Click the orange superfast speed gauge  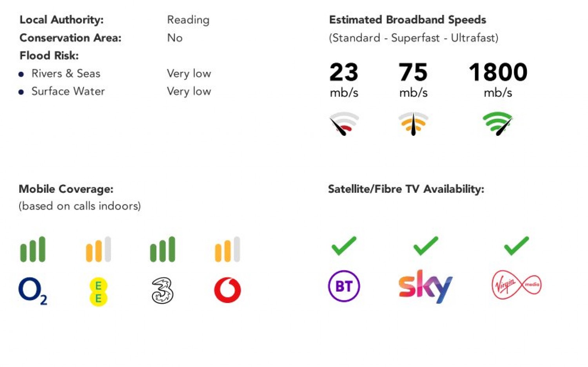click(x=413, y=124)
